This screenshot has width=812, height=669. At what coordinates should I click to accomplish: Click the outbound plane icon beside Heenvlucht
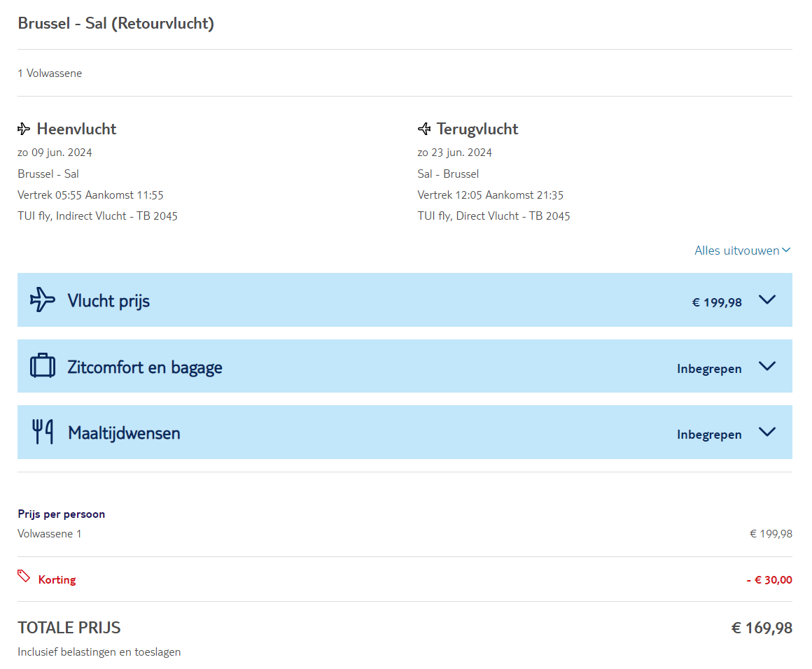(x=24, y=129)
